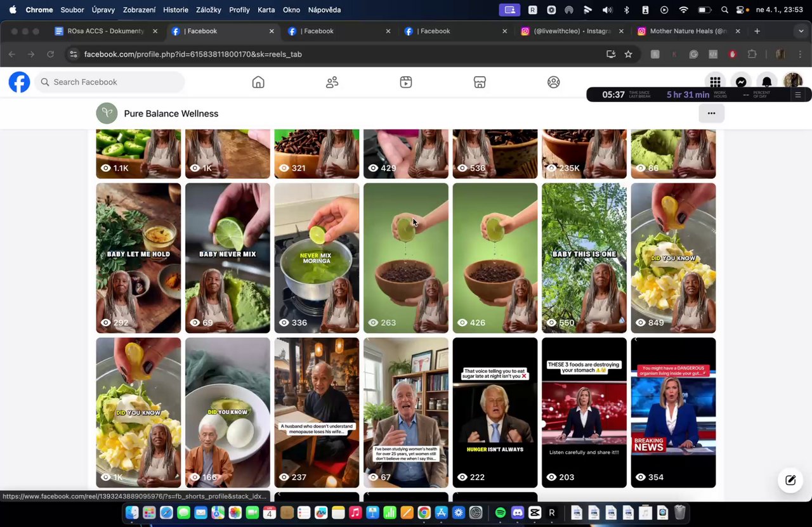The image size is (812, 527).
Task: Open the red hand blocker extension
Action: pos(733,54)
